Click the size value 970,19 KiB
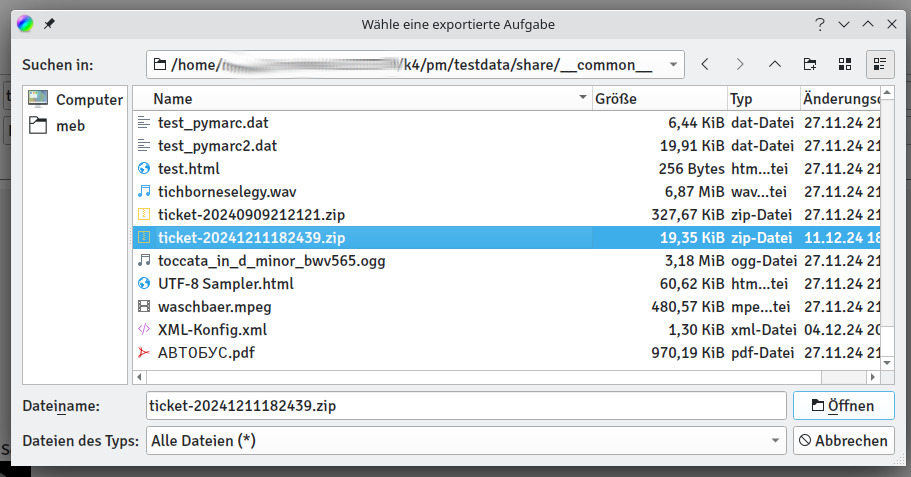Screen dimensions: 911x477 688,352
